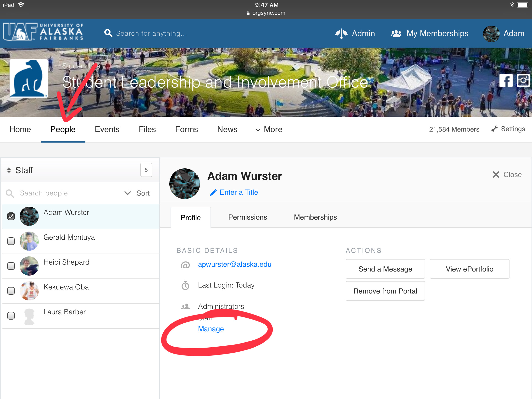Click the search magnifier icon in header
Screen dimensions: 532x399
pos(108,33)
